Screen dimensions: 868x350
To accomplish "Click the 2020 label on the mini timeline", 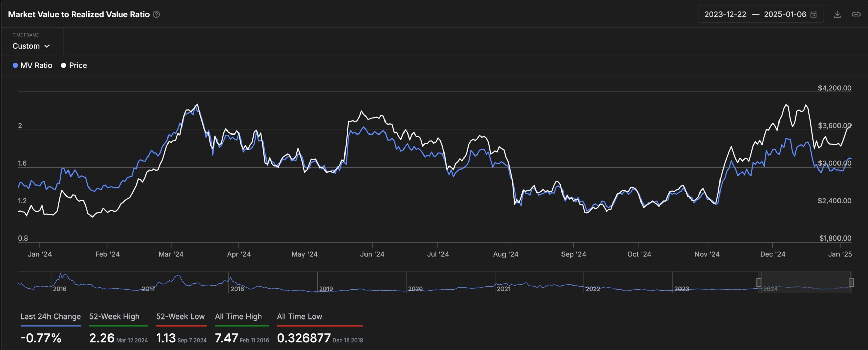I will pos(416,289).
